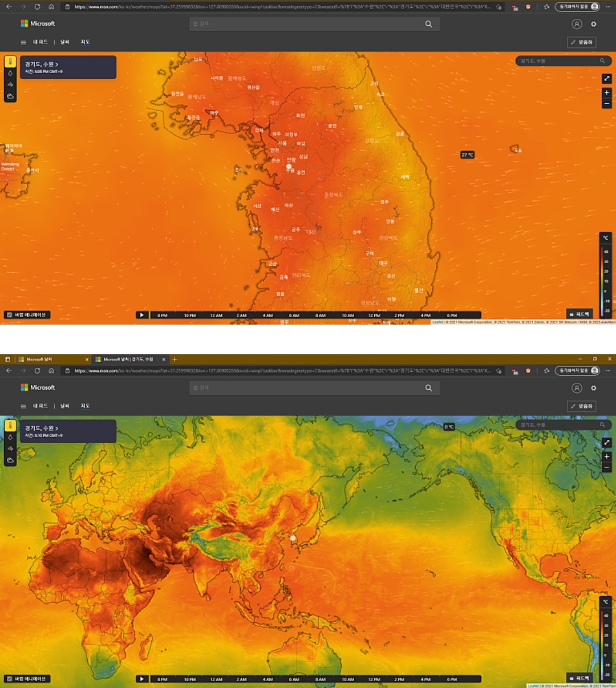The width and height of the screenshot is (616, 688).
Task: Toggle 피드백 button on bottom world map
Action: coord(579,678)
